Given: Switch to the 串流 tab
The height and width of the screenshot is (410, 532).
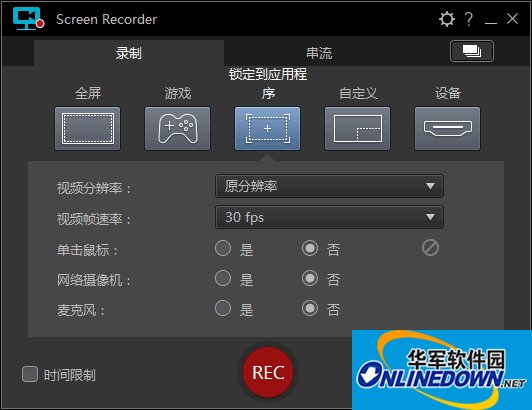Looking at the screenshot, I should tap(319, 53).
